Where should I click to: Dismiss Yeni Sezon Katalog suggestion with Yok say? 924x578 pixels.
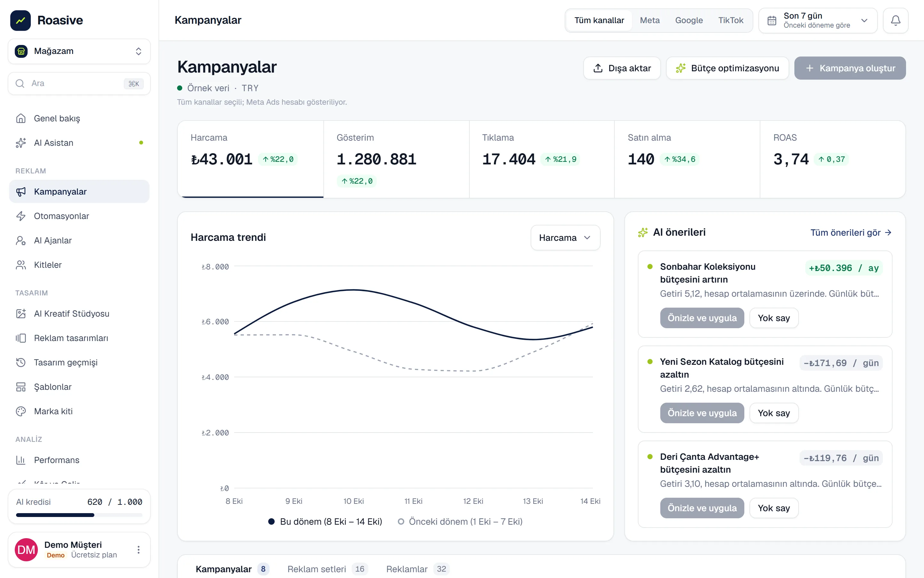coord(774,413)
